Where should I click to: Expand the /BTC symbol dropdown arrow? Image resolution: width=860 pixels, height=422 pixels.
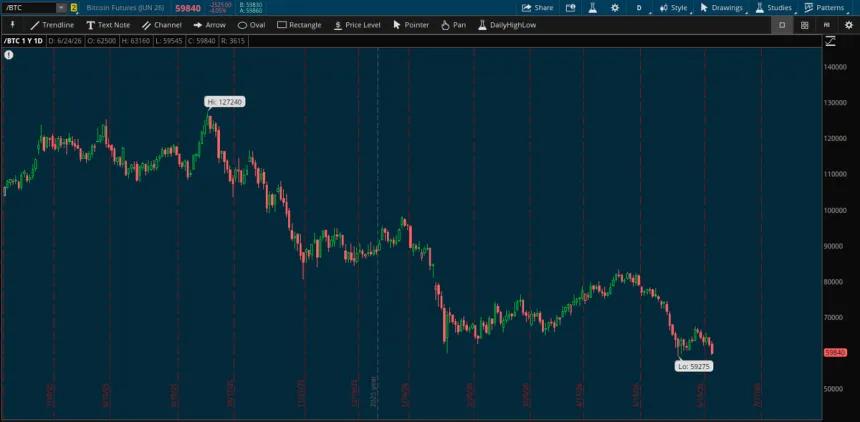tap(61, 8)
